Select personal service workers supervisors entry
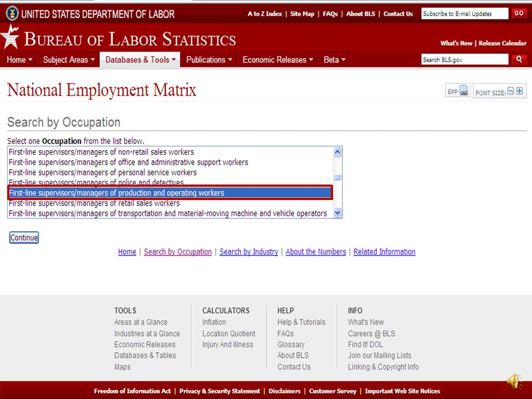Screen dimensions: 532x399 tap(170, 172)
